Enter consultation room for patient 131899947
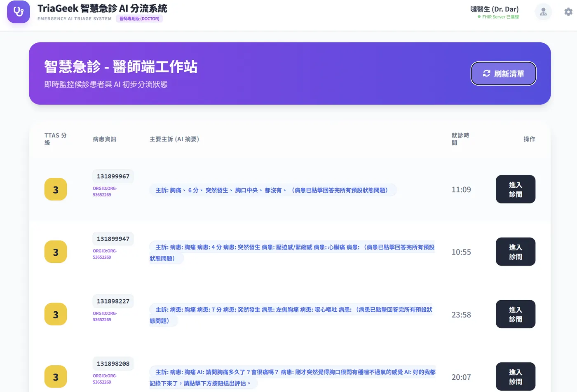 tap(515, 252)
